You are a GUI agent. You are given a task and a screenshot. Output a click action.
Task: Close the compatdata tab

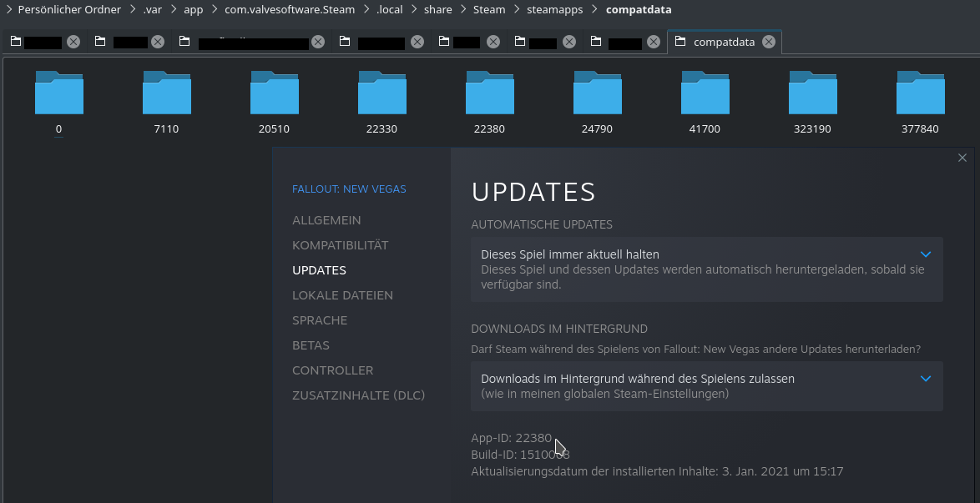[769, 42]
